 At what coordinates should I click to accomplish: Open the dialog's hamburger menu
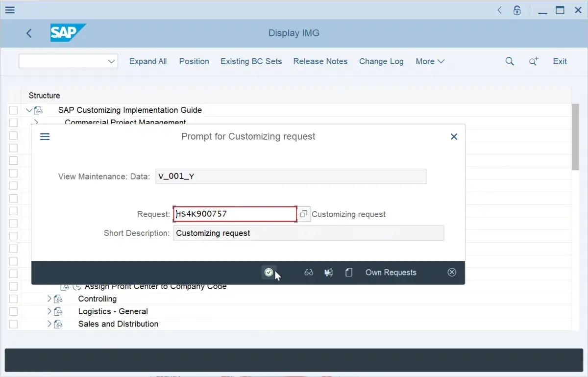(x=45, y=137)
